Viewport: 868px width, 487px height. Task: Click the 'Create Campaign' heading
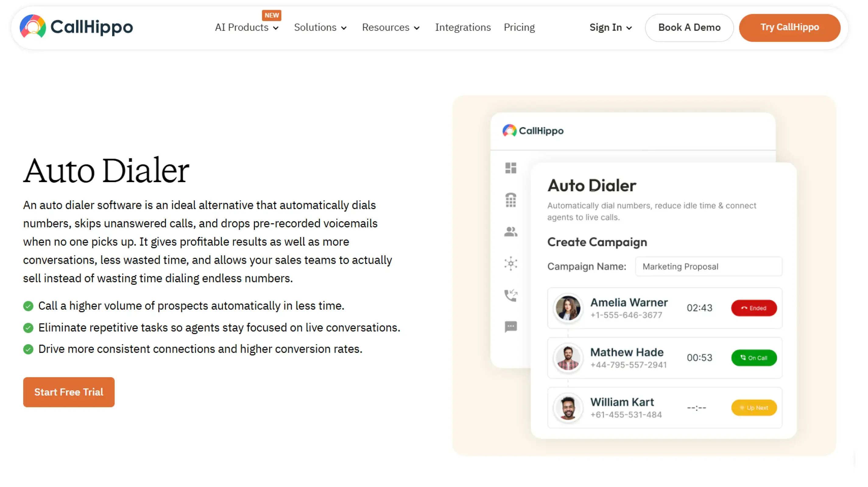[x=597, y=242]
